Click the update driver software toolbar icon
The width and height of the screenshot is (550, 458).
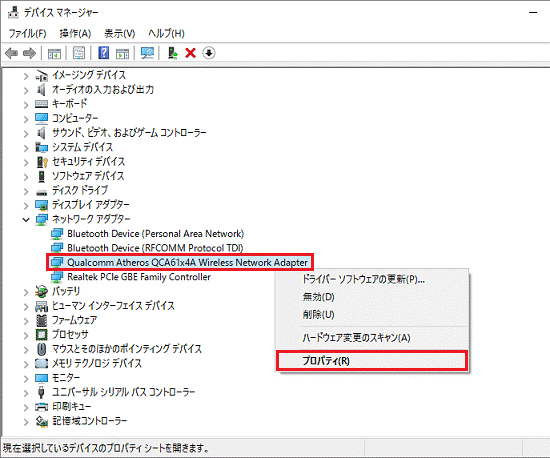[173, 53]
